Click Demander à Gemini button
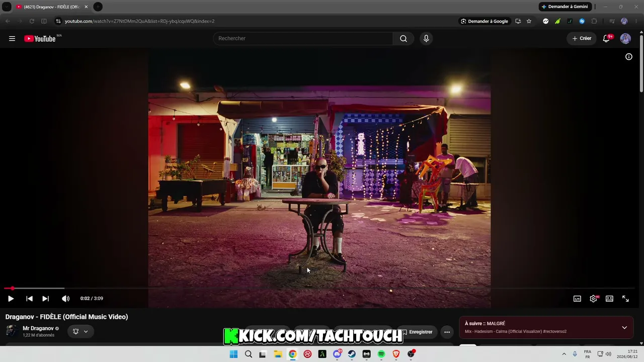The width and height of the screenshot is (644, 362). pos(565,7)
